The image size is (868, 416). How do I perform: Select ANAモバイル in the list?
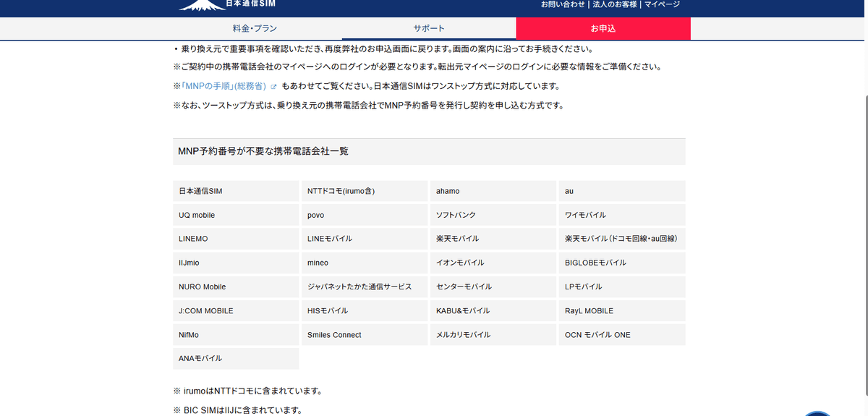[x=236, y=359]
